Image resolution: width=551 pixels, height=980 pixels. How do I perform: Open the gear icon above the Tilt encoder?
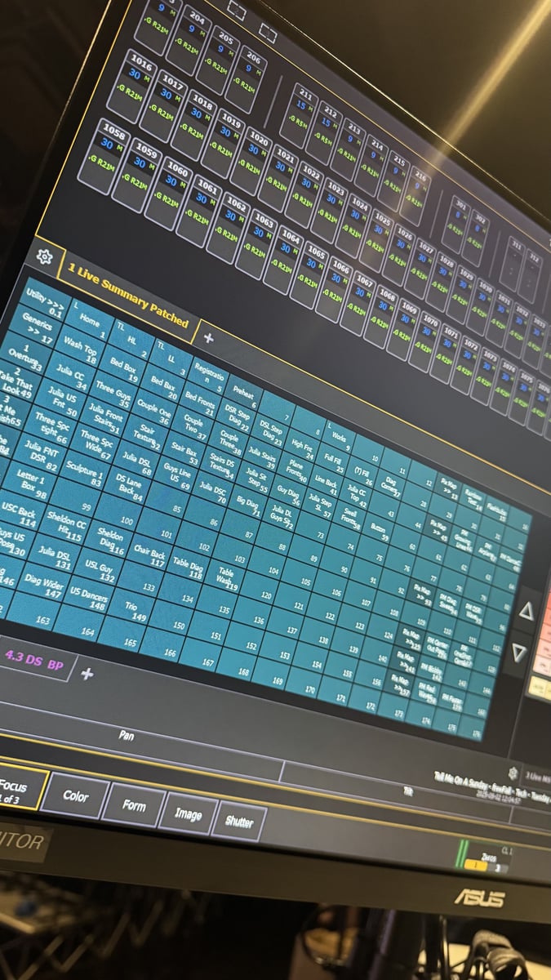pyautogui.click(x=513, y=772)
